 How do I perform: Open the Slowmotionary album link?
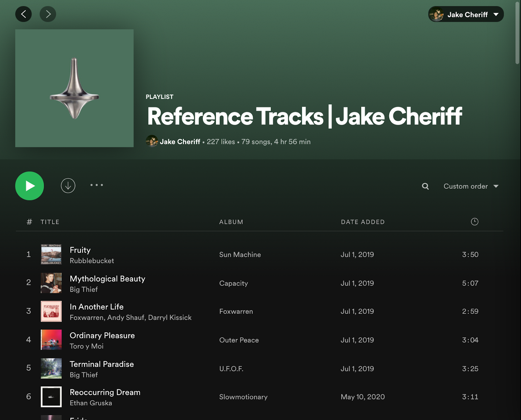(243, 397)
